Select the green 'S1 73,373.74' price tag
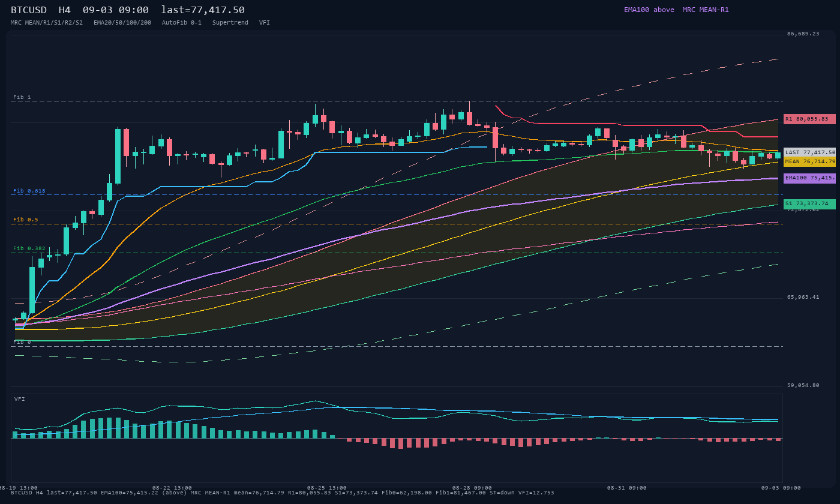This screenshot has width=840, height=504. [809, 203]
